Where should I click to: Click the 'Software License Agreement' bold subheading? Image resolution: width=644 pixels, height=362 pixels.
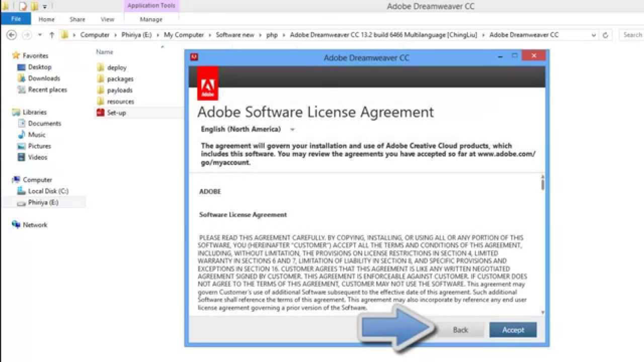point(243,215)
